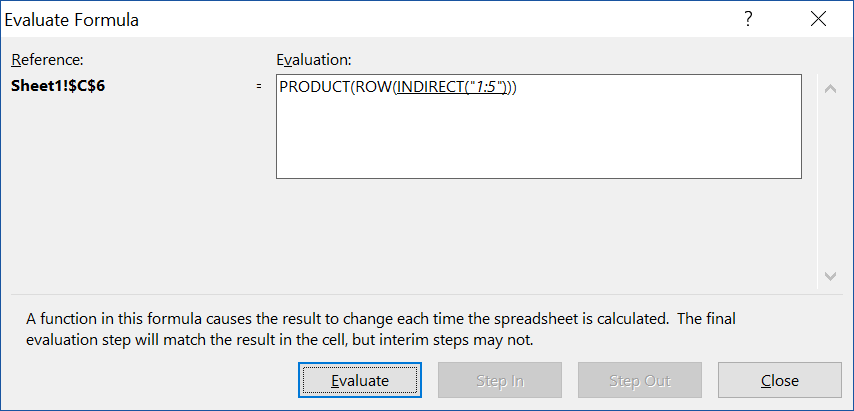Open help via the question mark icon

click(x=748, y=20)
